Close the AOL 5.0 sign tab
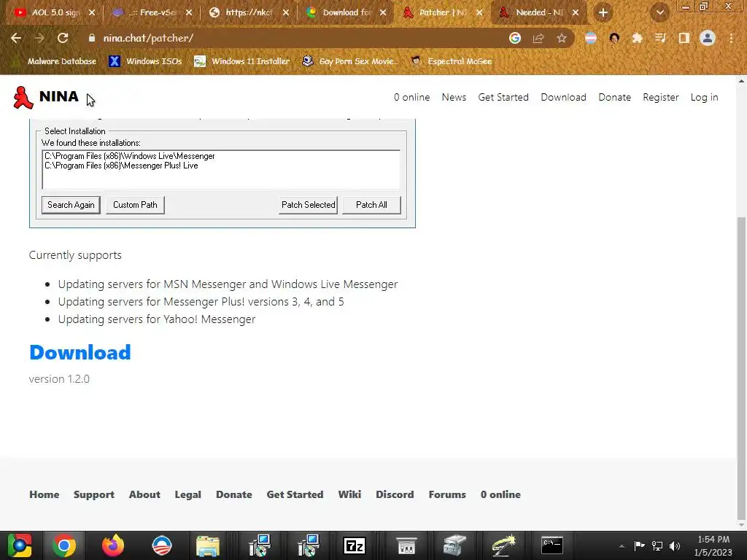This screenshot has height=560, width=747. [x=92, y=12]
